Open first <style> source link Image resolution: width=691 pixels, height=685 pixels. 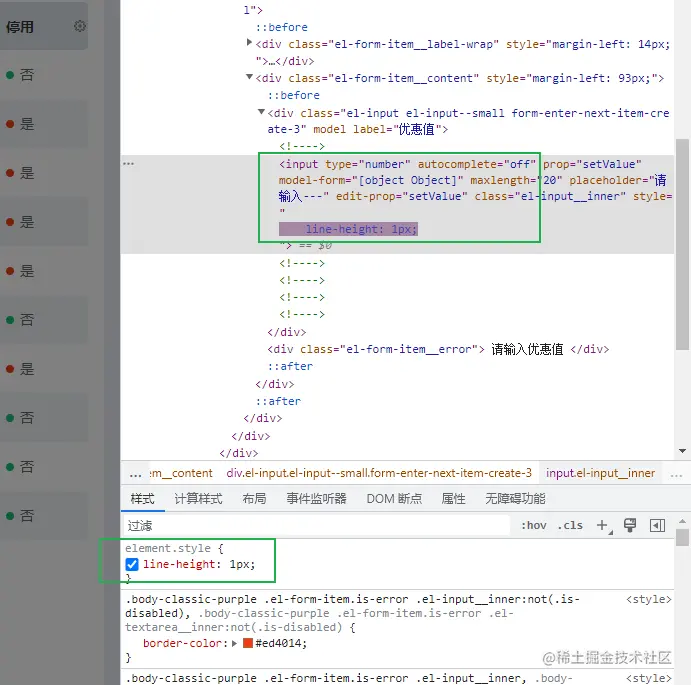click(x=649, y=599)
